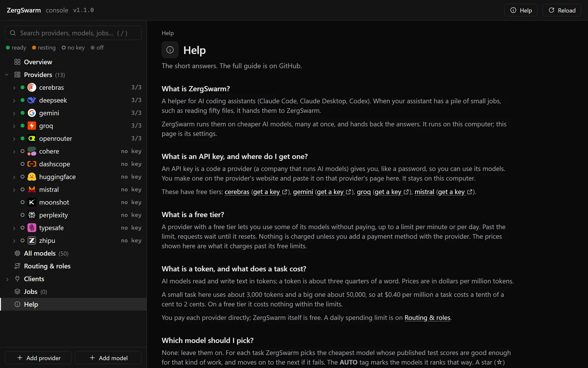Screen dimensions: 588x368
Task: Open the Overview page
Action: pyautogui.click(x=73, y=62)
